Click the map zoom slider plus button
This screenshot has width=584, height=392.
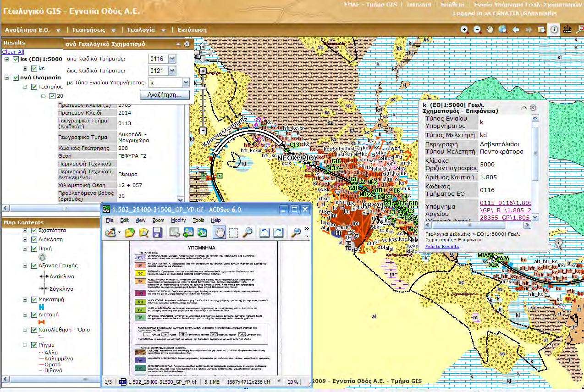click(202, 71)
